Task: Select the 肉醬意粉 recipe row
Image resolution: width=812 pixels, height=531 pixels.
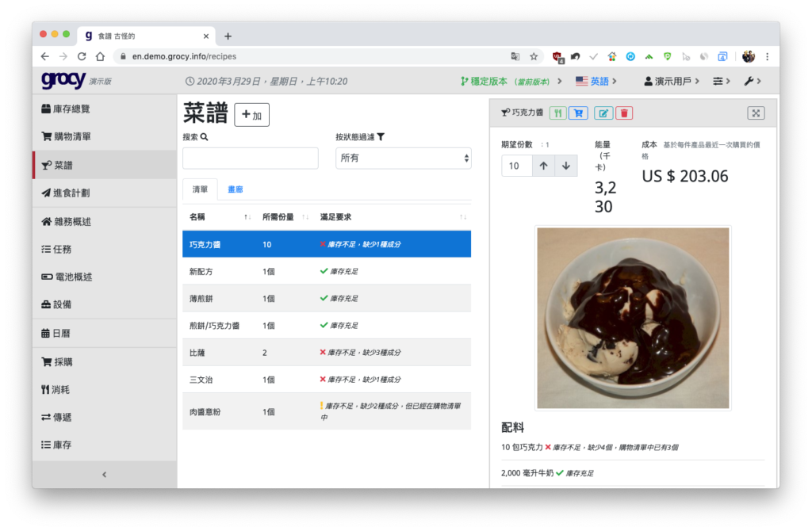Action: (x=327, y=411)
